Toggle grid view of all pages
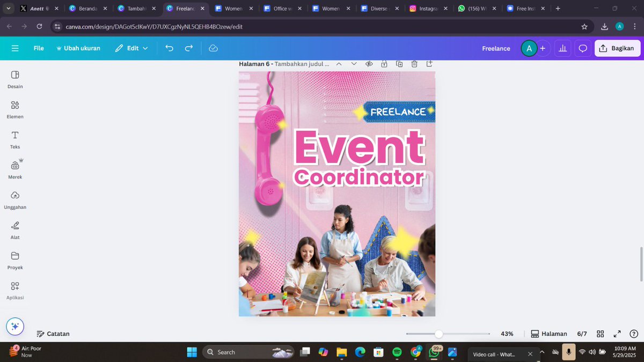The height and width of the screenshot is (362, 644). click(x=600, y=333)
